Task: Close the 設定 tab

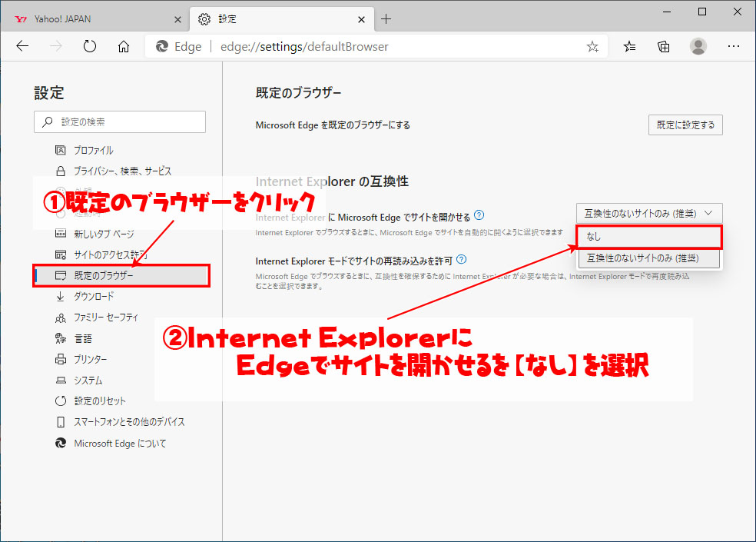Action: (361, 19)
